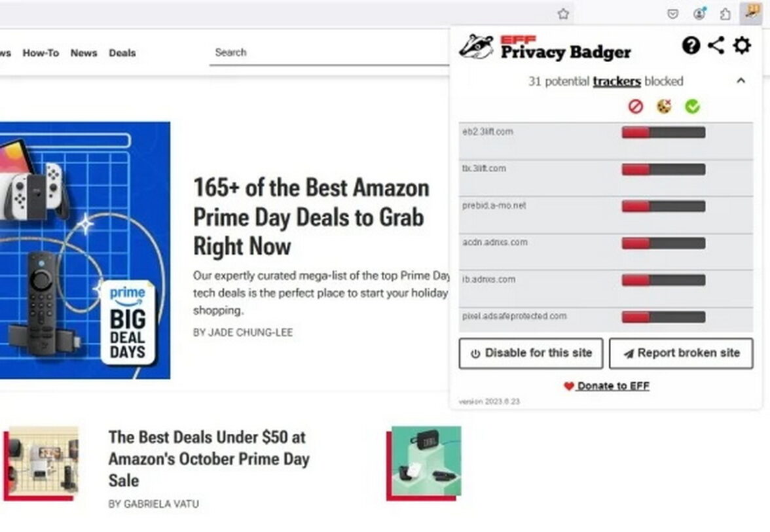Open the account profile icon in toolbar
The height and width of the screenshot is (532, 770).
[699, 13]
